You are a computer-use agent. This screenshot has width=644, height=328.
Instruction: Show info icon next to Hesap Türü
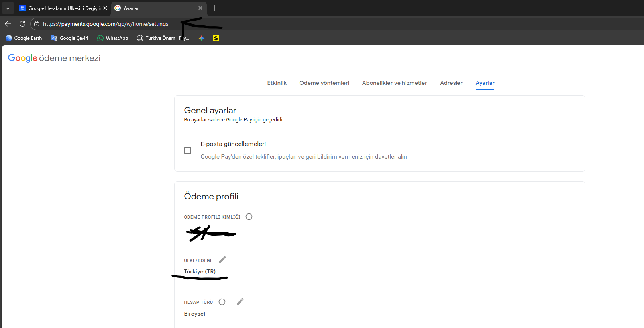click(222, 302)
